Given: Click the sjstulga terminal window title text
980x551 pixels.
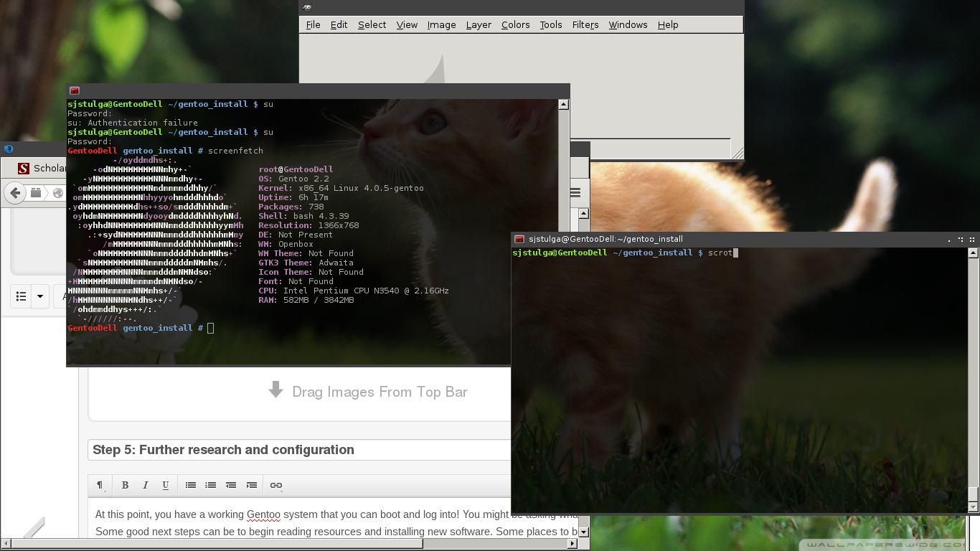Looking at the screenshot, I should 606,239.
